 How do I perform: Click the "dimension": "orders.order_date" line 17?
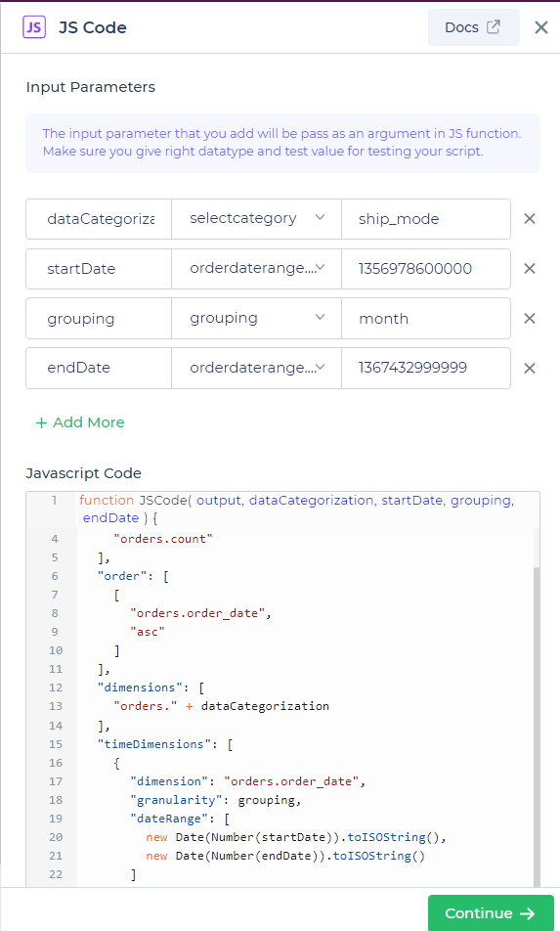tap(247, 781)
